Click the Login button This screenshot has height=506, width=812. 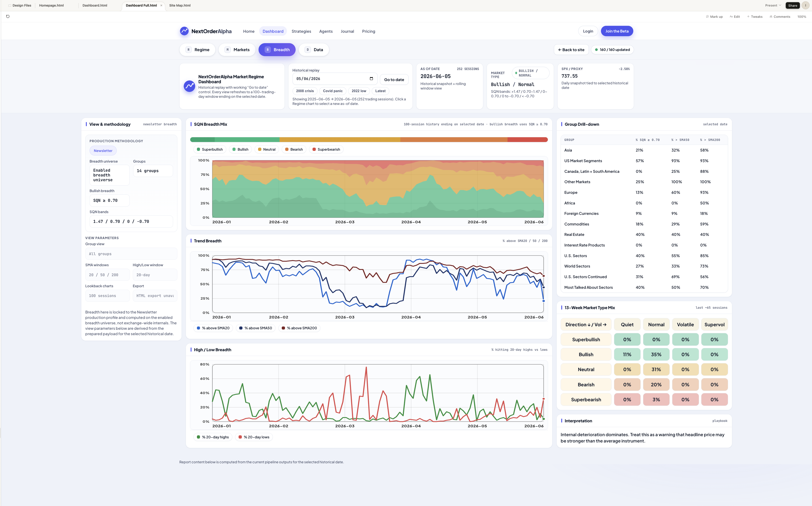click(588, 31)
